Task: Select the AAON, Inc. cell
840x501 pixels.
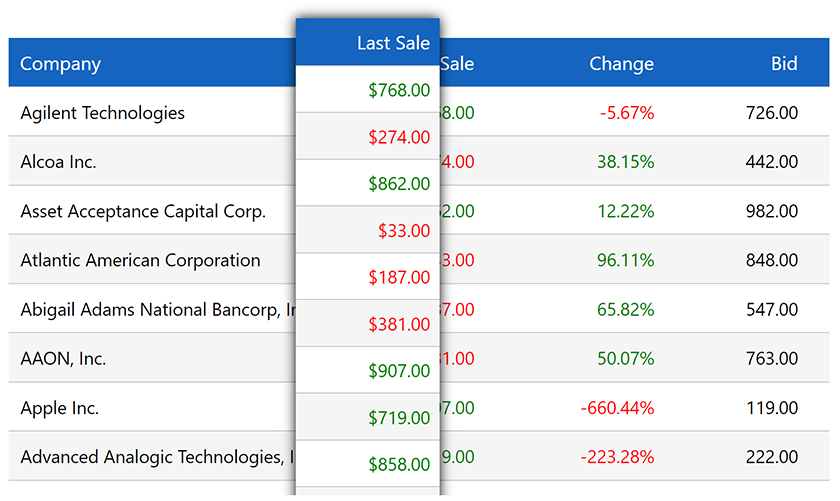Action: click(63, 359)
